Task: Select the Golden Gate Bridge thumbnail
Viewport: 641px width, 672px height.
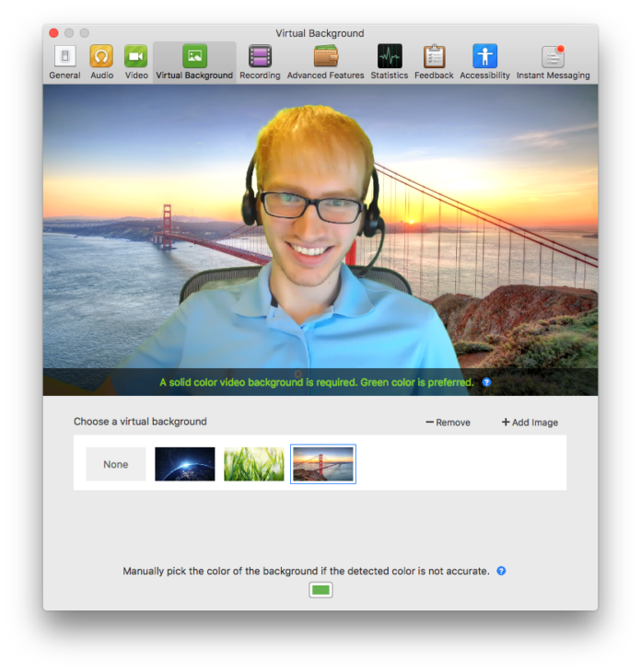Action: [323, 464]
